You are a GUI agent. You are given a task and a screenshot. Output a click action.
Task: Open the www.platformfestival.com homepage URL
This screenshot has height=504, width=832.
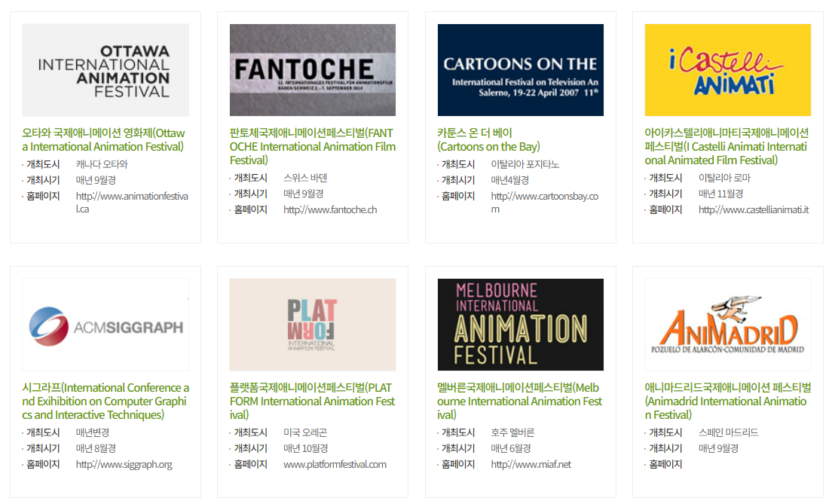pyautogui.click(x=335, y=465)
